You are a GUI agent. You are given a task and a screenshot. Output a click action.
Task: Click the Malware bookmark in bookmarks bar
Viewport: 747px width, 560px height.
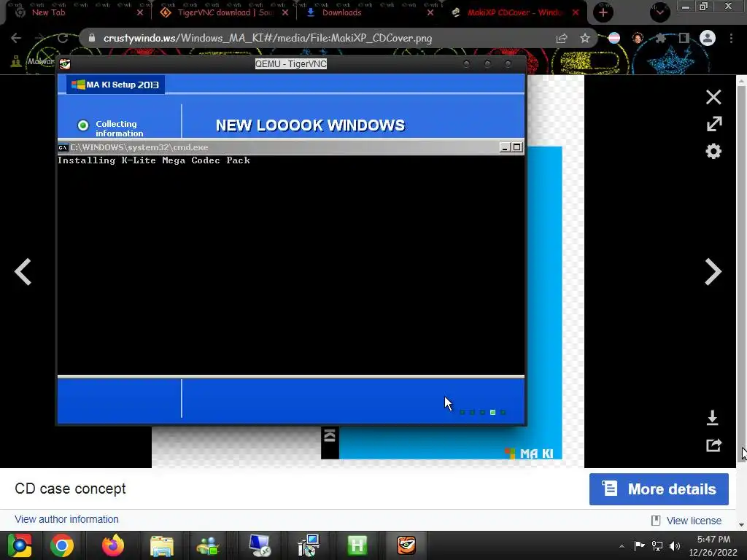coord(34,61)
